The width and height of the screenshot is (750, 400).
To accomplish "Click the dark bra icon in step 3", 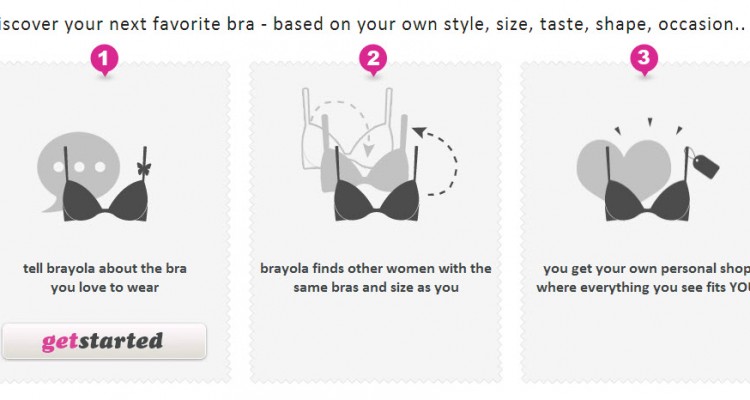I will coord(648,196).
